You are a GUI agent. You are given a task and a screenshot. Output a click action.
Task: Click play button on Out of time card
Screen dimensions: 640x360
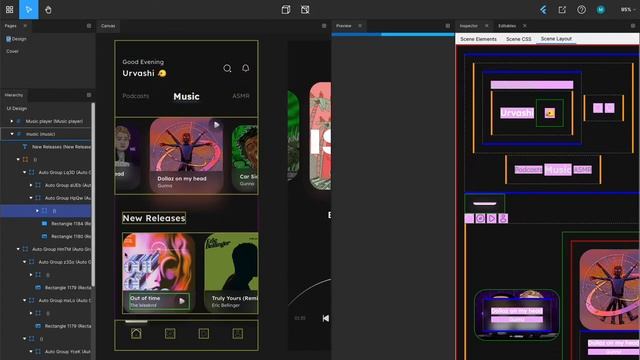pyautogui.click(x=182, y=301)
